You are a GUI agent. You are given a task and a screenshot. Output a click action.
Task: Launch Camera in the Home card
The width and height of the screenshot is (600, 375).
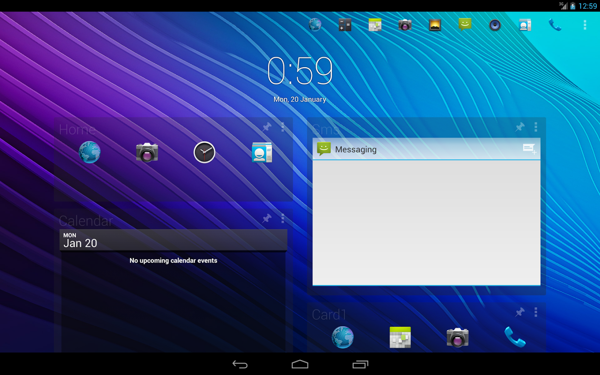pos(147,152)
